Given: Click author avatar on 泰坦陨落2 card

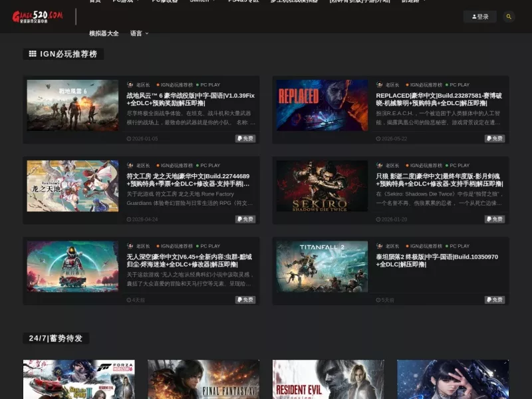Looking at the screenshot, I should point(379,245).
